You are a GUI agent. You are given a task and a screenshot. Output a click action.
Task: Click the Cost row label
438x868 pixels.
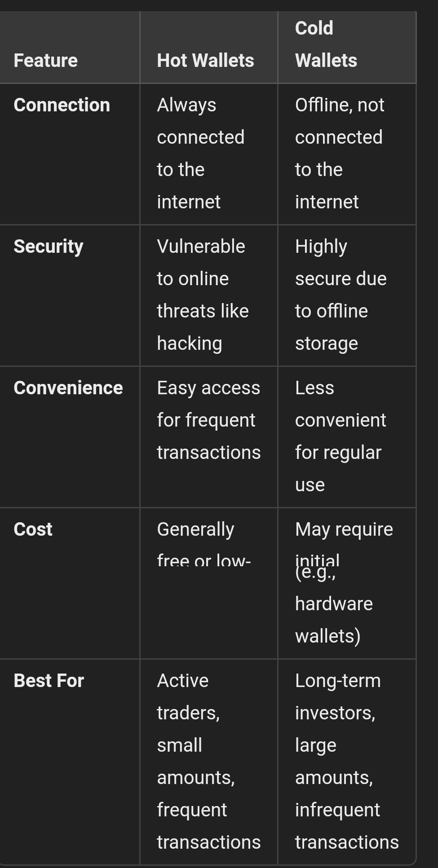click(33, 529)
